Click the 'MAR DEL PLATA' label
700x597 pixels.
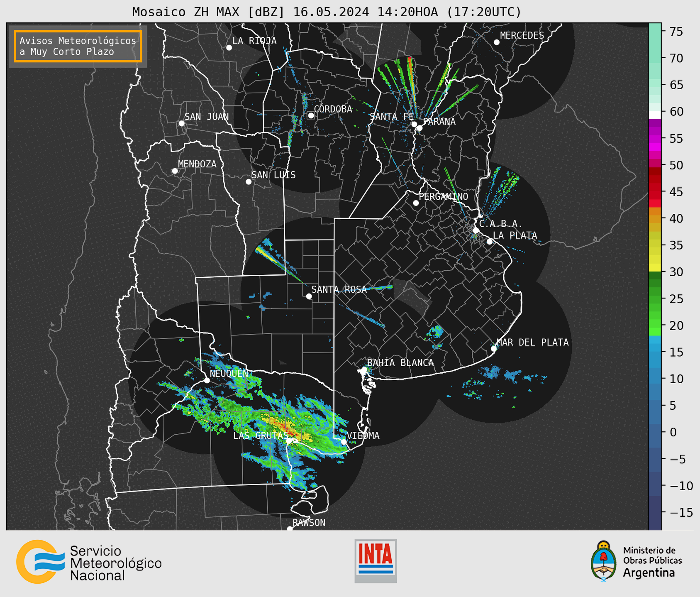click(532, 343)
